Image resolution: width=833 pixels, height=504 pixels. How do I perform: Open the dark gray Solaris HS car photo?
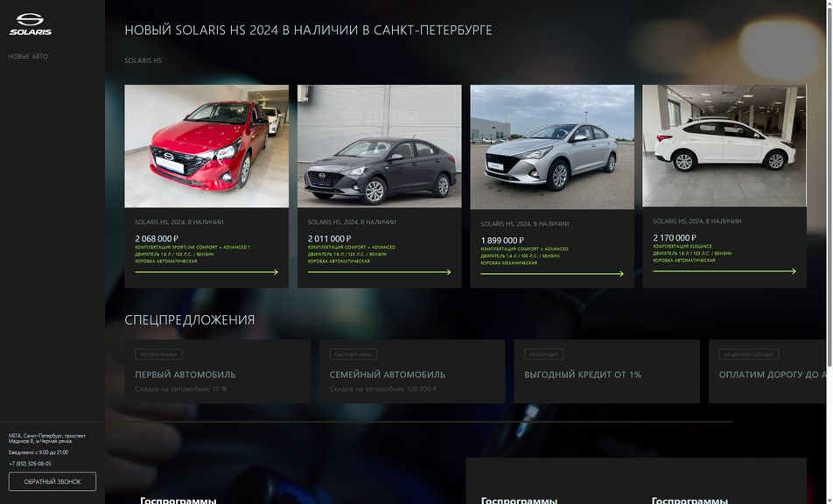(x=380, y=146)
